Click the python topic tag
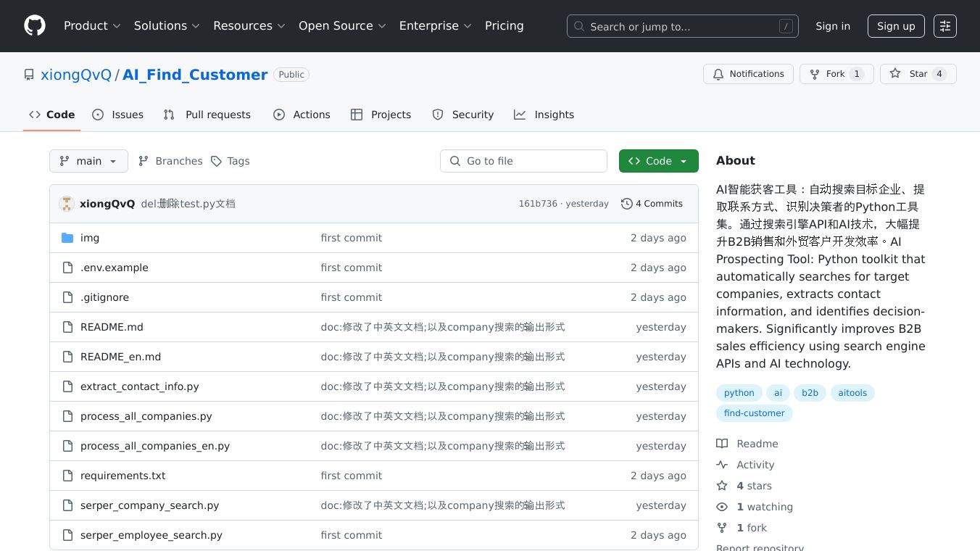The height and width of the screenshot is (551, 980). click(x=739, y=393)
